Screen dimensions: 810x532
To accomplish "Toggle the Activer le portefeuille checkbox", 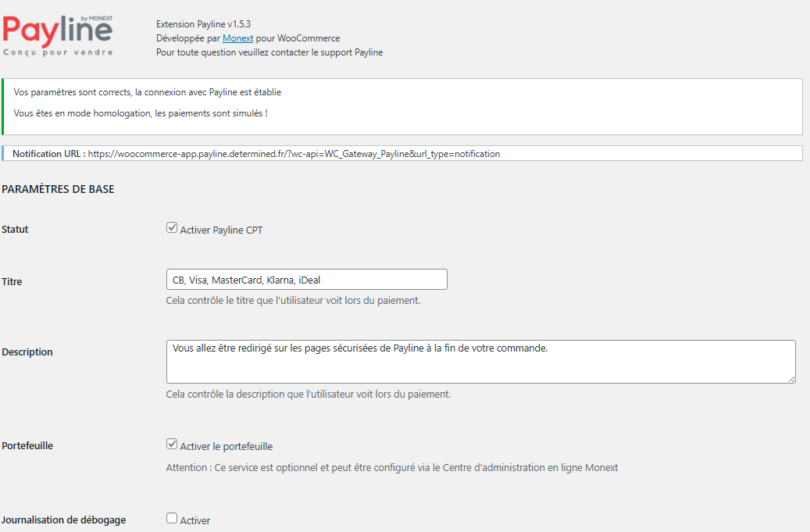I will point(172,444).
